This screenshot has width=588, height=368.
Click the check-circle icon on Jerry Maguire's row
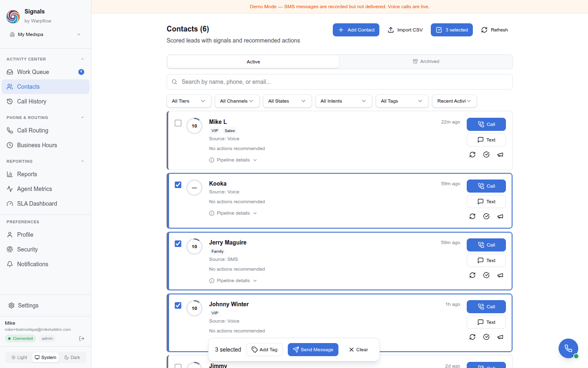486,275
